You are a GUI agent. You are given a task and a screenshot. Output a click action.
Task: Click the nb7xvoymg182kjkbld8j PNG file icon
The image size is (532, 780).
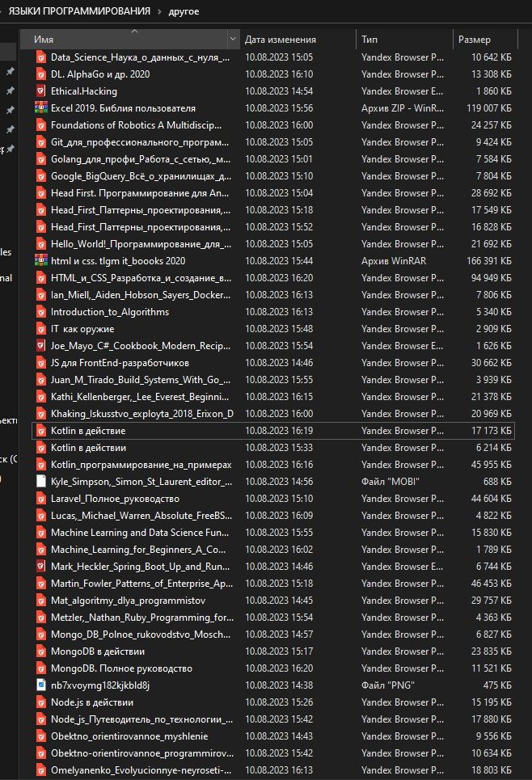pos(40,685)
